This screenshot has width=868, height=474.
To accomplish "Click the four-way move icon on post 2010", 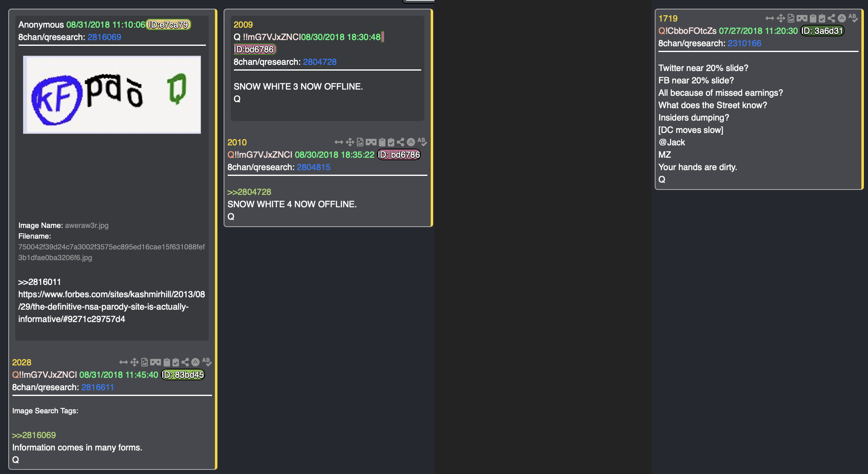I will (x=350, y=142).
